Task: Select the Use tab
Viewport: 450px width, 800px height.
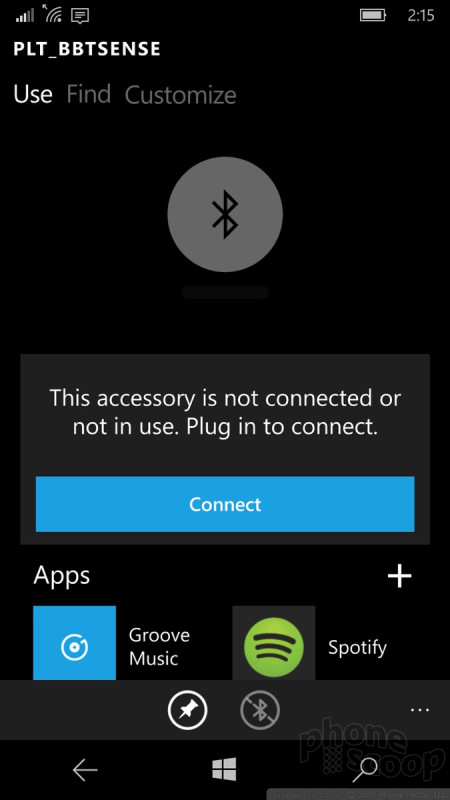Action: [x=33, y=95]
